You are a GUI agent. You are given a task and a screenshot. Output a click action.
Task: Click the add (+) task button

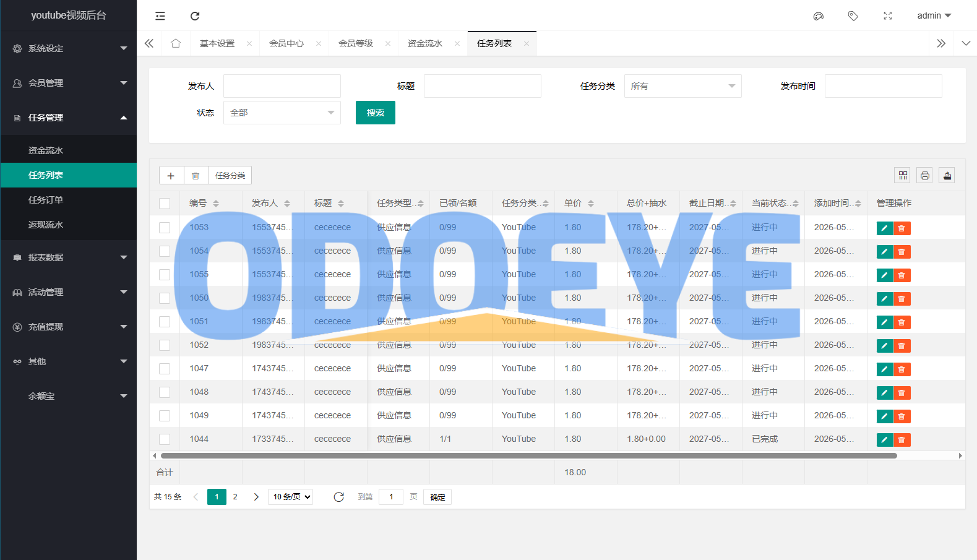[x=171, y=176]
